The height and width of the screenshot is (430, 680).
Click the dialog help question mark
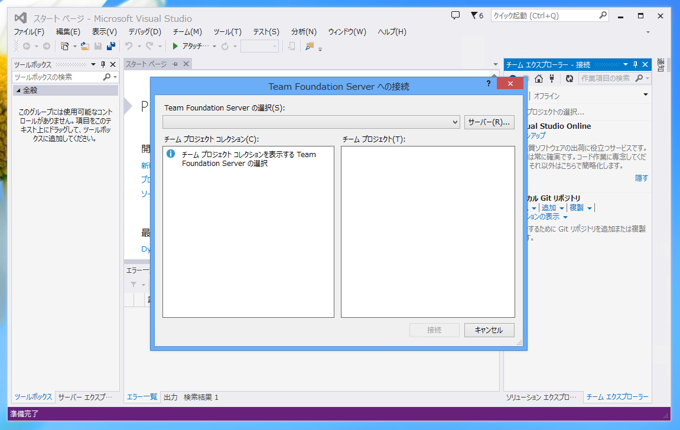coord(488,83)
